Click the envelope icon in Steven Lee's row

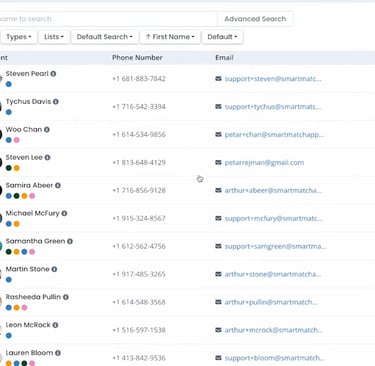[x=218, y=162]
